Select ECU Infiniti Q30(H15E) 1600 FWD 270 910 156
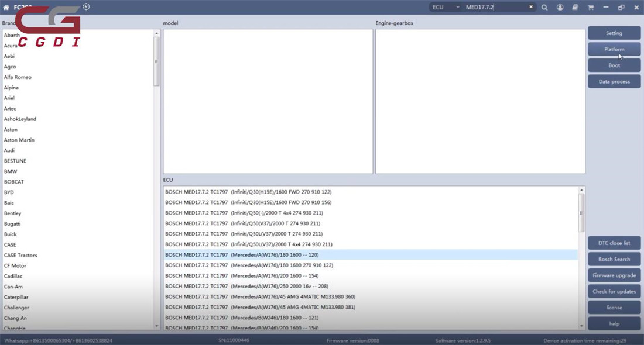Screen dimensions: 644x345 [371, 202]
